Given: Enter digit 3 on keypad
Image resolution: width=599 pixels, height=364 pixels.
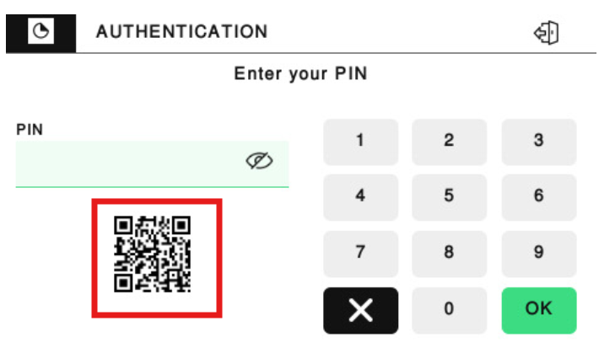Looking at the screenshot, I should click(538, 142).
